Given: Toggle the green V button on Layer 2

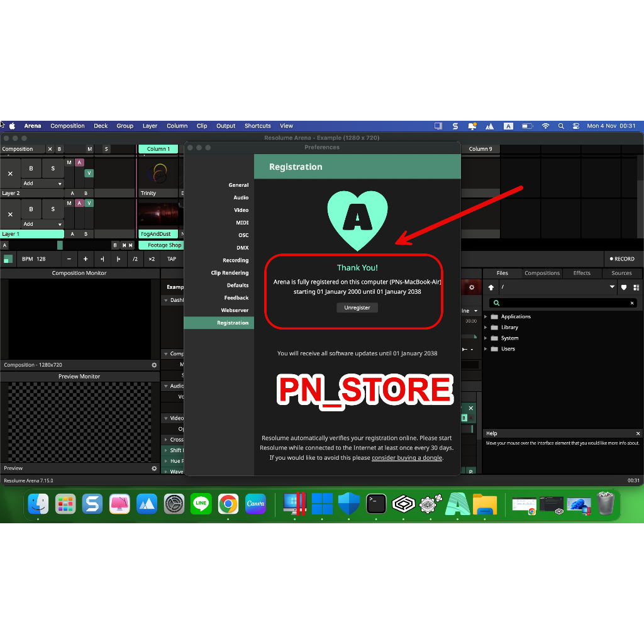Looking at the screenshot, I should (89, 174).
